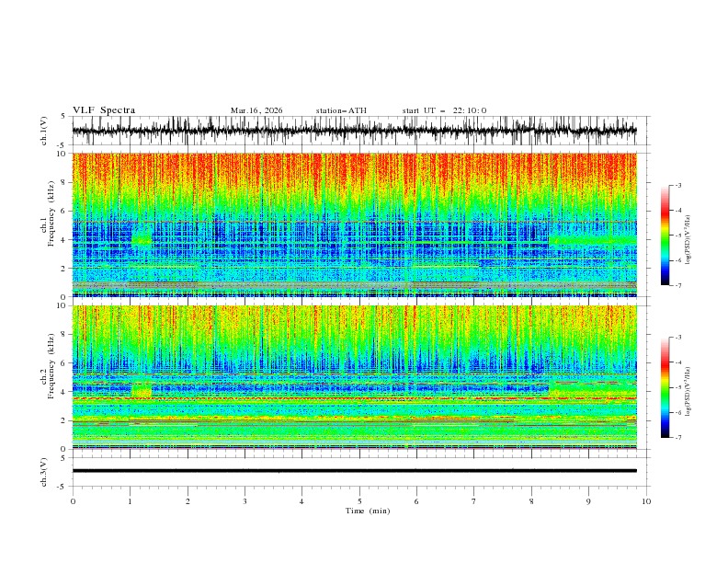Click the "8" tick on the Time axis

point(531,501)
